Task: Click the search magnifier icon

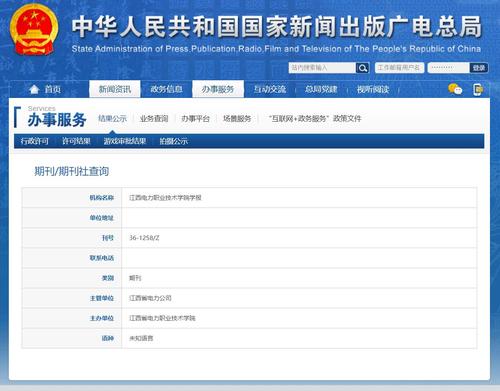Action: point(363,68)
